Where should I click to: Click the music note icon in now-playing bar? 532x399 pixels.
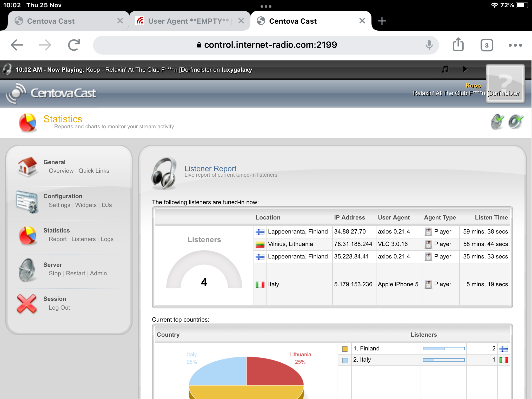[x=445, y=69]
